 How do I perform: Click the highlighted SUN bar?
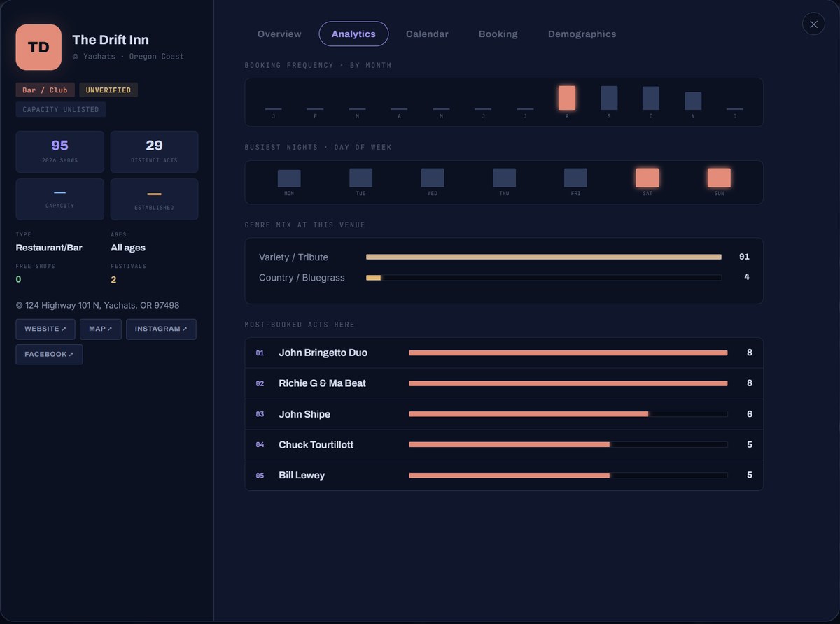719,178
